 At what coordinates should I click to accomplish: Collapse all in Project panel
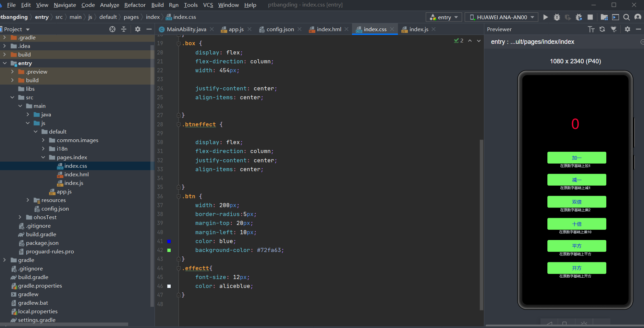tap(124, 29)
